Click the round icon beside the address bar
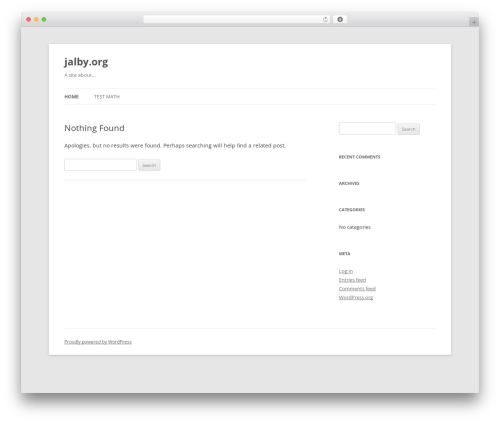Image resolution: width=500 pixels, height=423 pixels. click(340, 19)
